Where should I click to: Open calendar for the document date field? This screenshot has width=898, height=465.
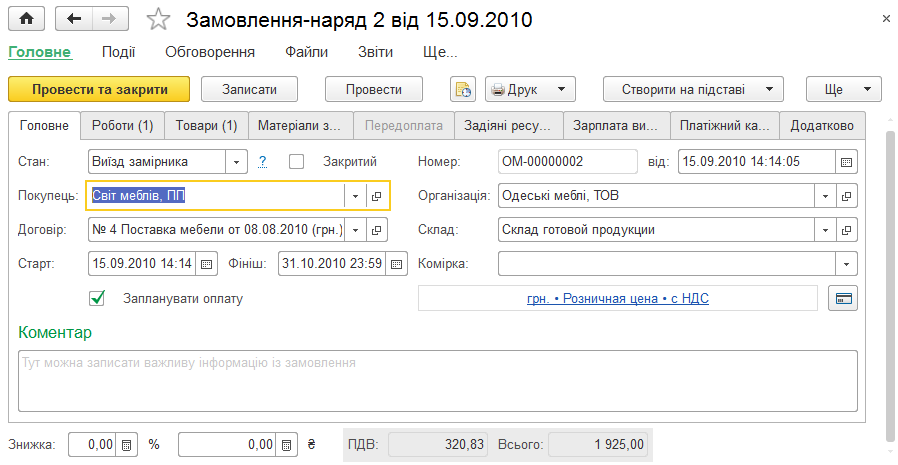(846, 161)
